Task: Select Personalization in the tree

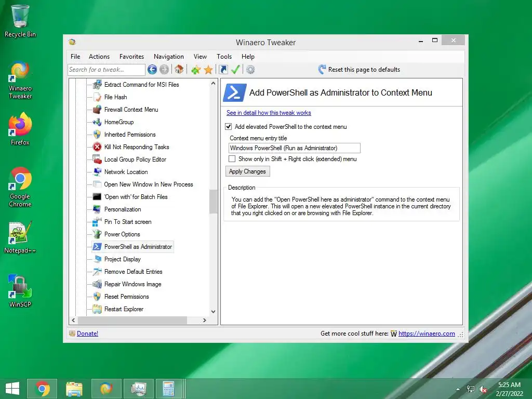Action: (123, 209)
